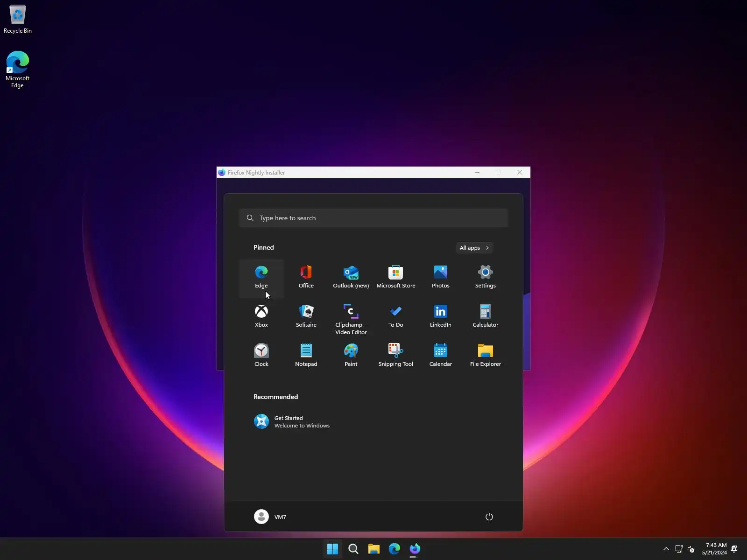The width and height of the screenshot is (747, 560).
Task: Click the Start menu search box
Action: (x=373, y=218)
